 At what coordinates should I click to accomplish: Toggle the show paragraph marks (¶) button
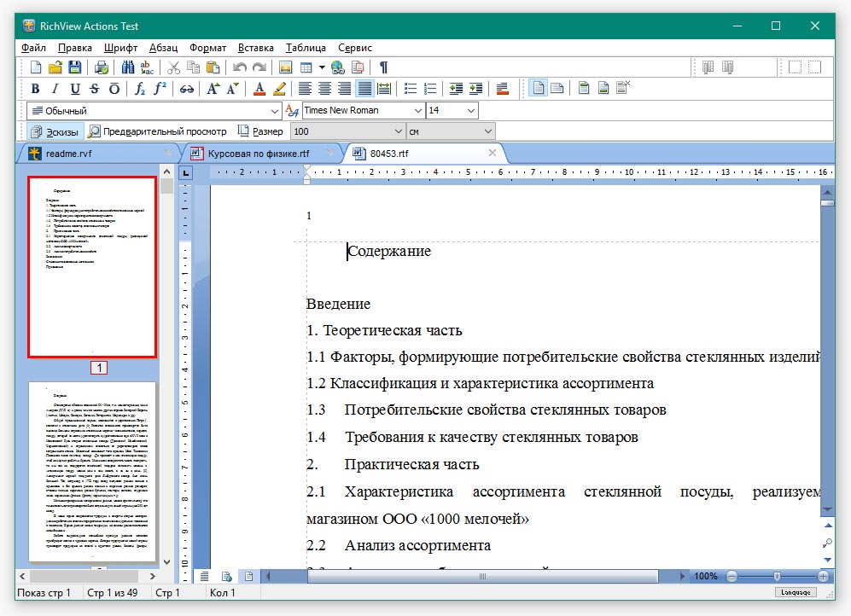(383, 67)
